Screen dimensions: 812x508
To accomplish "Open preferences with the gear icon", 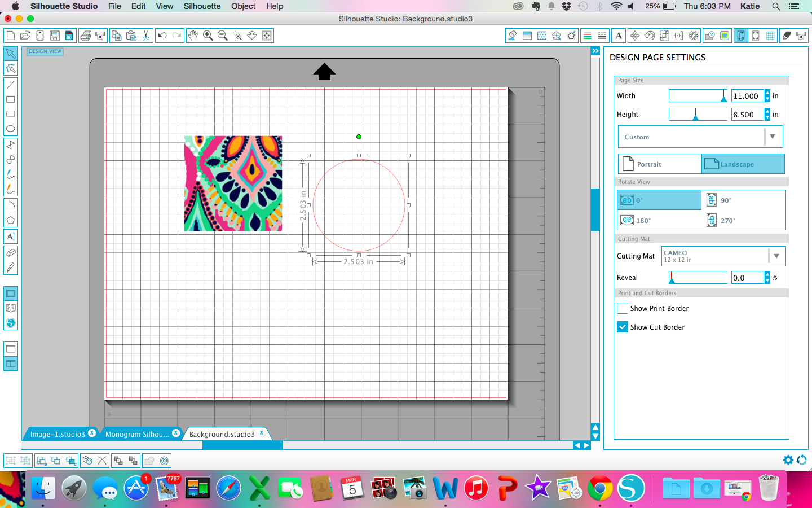I will tap(788, 460).
